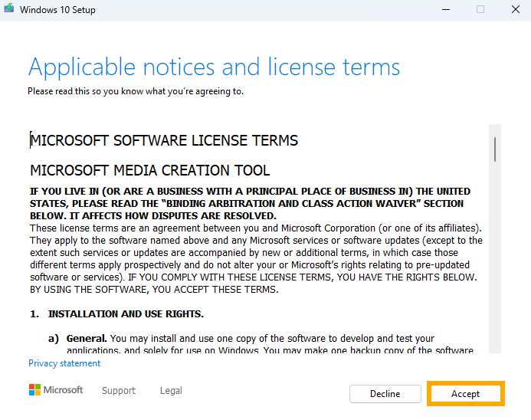Close the Windows 10 Setup window
The image size is (531, 420).
coord(516,9)
